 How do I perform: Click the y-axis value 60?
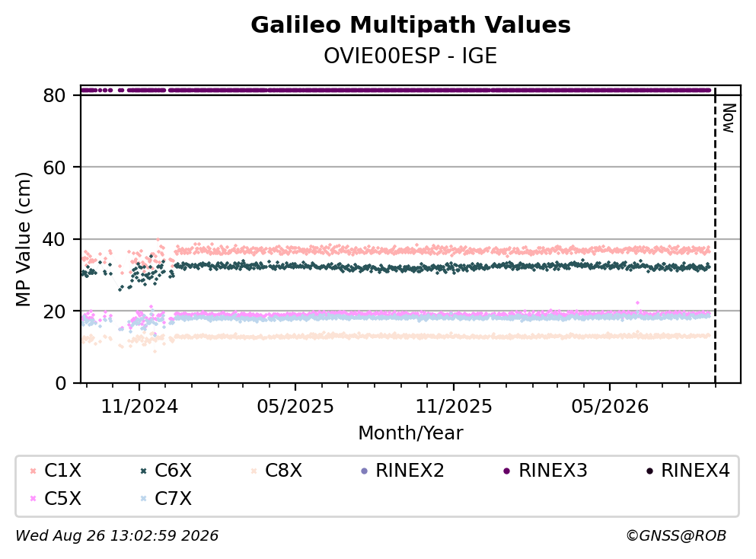54,168
